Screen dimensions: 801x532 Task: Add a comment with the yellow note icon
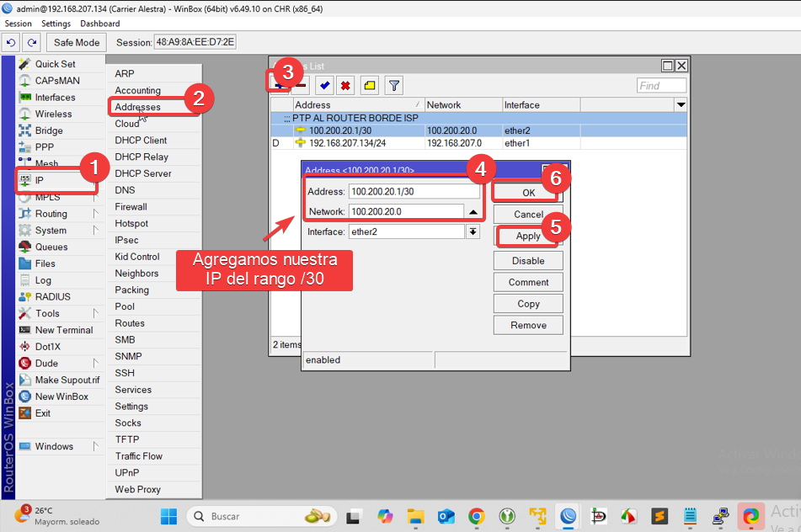370,85
